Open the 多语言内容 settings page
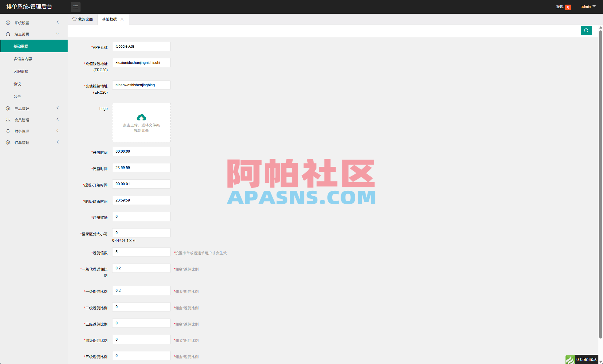603x364 pixels. 22,58
